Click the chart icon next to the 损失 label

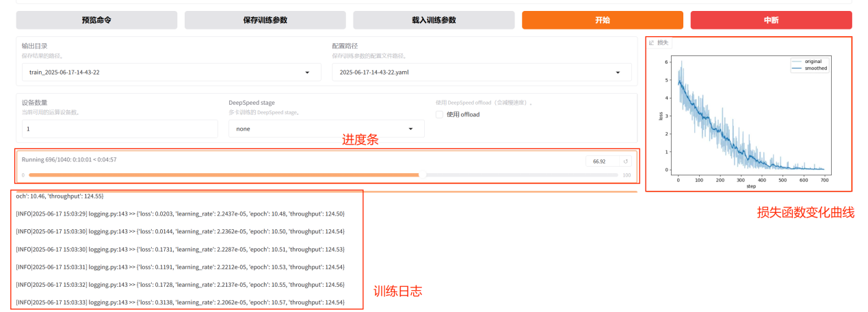(x=651, y=42)
